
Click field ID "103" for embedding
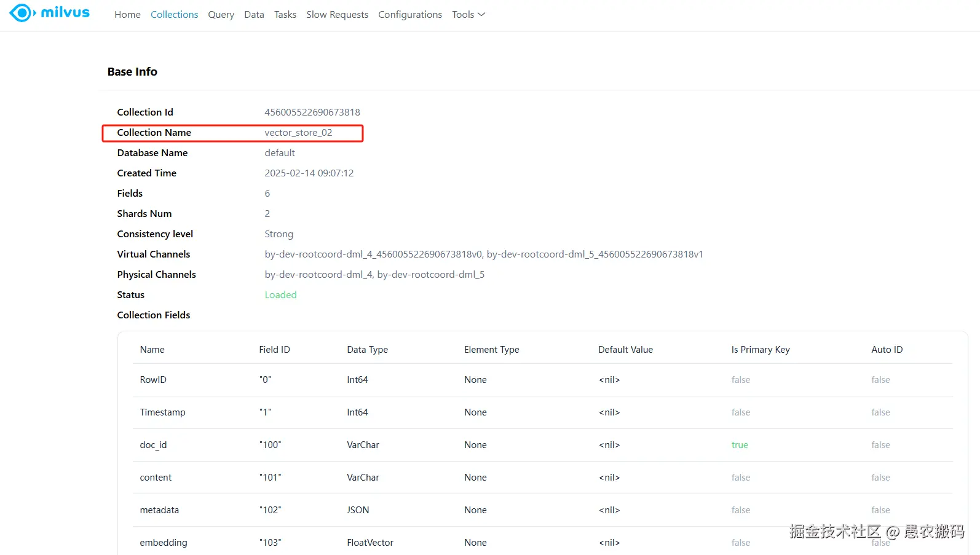(x=270, y=542)
